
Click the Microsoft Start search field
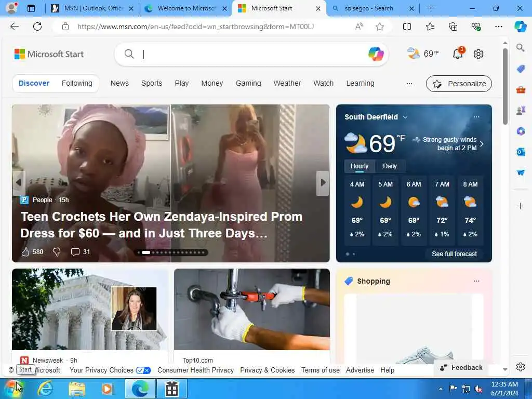[x=251, y=54]
